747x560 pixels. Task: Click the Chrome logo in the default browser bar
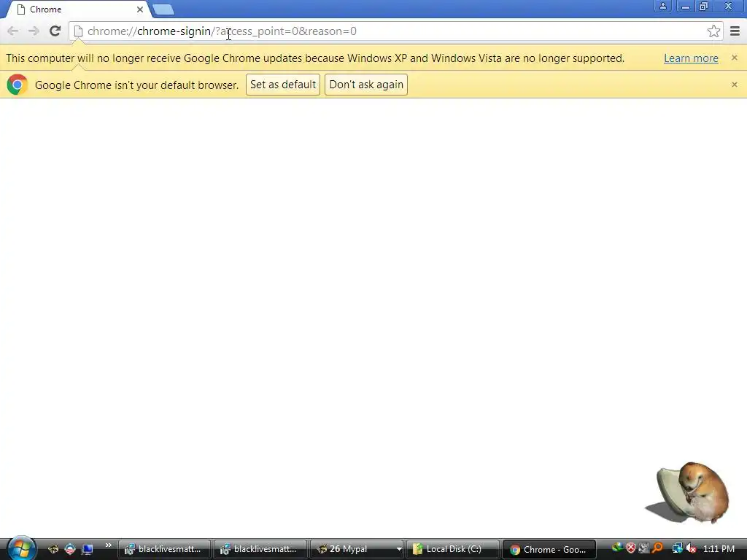click(18, 85)
